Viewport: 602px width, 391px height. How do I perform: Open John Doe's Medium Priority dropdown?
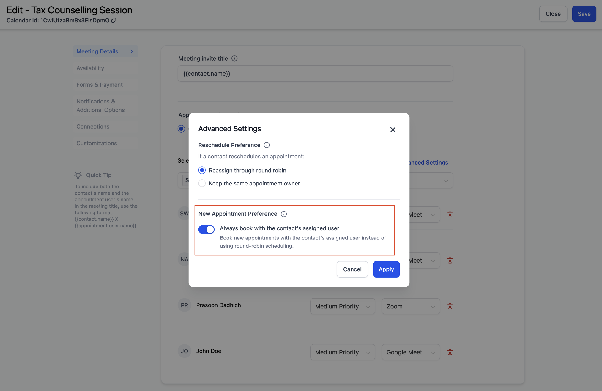click(x=342, y=352)
